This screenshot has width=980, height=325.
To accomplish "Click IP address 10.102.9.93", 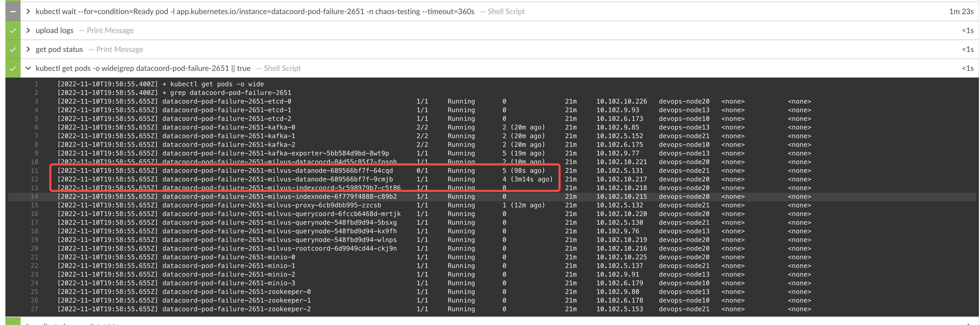I will pos(618,110).
